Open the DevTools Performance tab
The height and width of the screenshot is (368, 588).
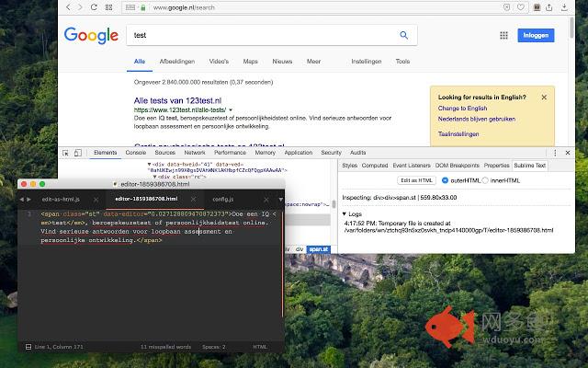(231, 153)
